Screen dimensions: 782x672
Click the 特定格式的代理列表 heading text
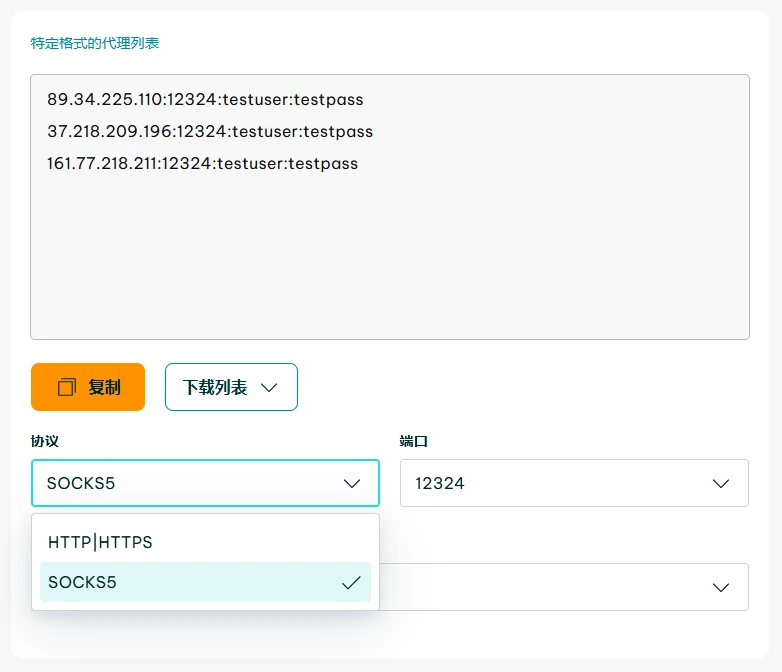95,43
